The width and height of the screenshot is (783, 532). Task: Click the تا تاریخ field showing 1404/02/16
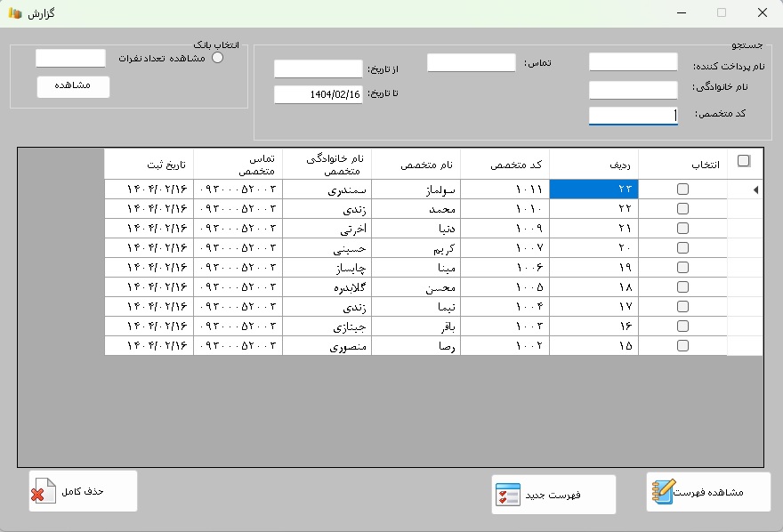click(318, 94)
